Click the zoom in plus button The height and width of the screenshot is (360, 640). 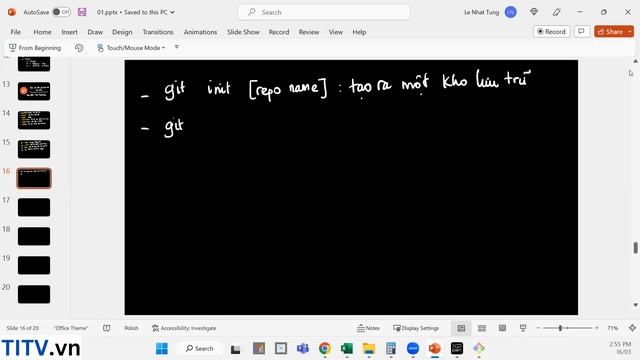pos(597,328)
